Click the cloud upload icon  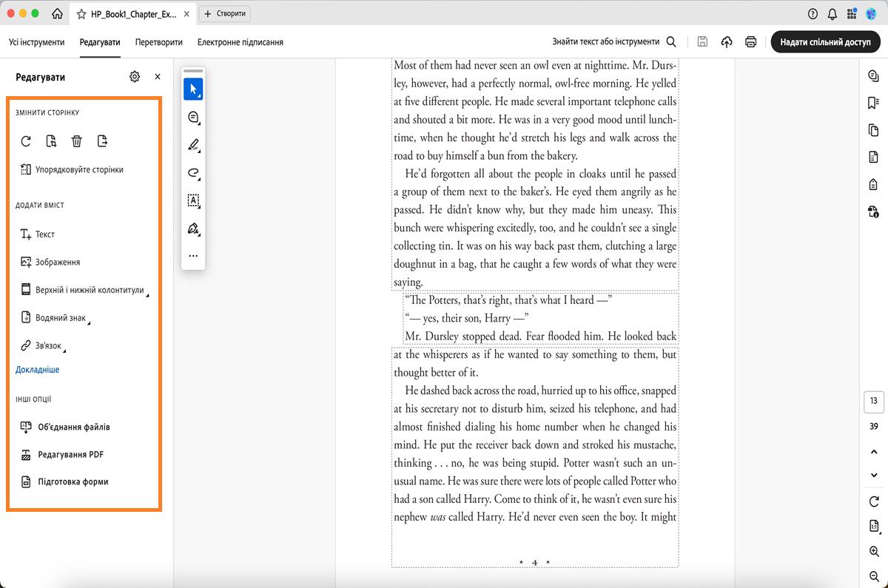tap(727, 42)
